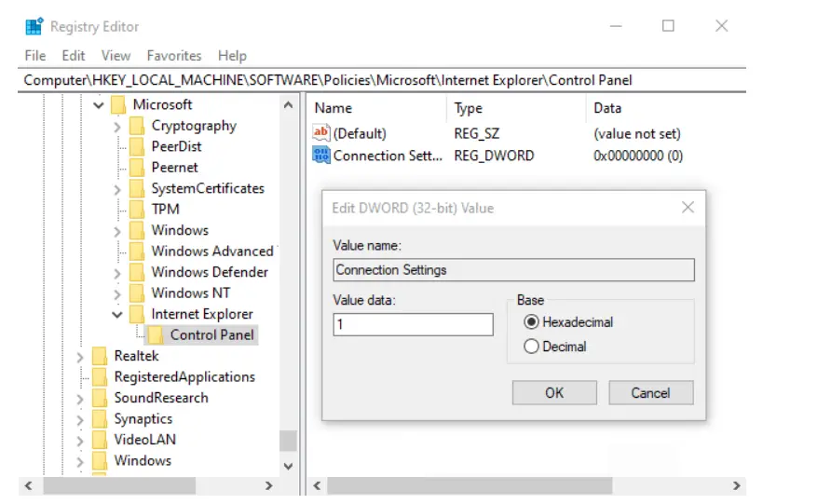Click the Registry Editor app icon in title bar

click(x=34, y=26)
